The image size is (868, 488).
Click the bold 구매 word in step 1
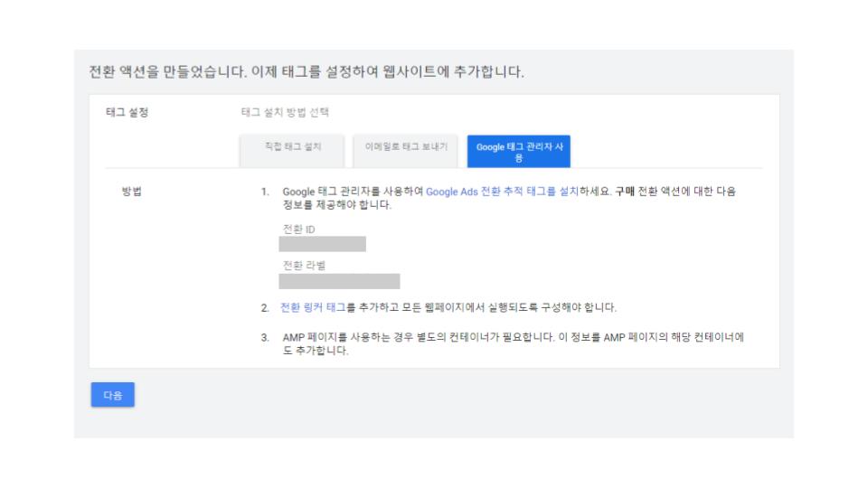pos(625,192)
